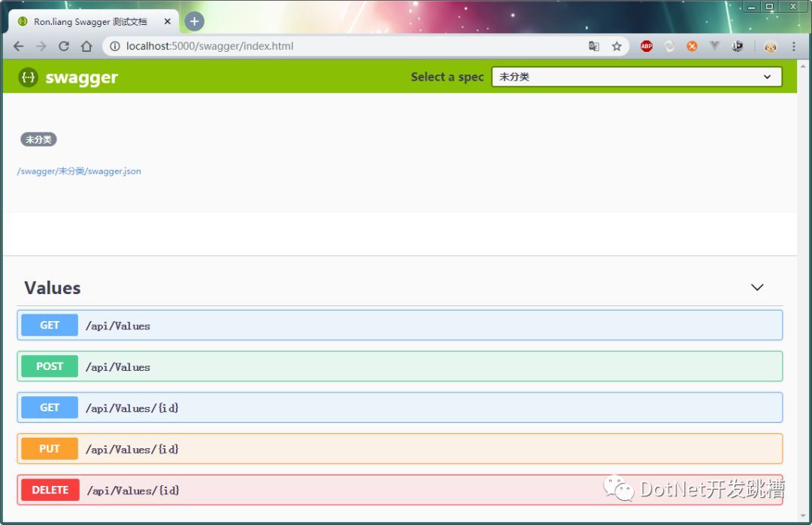The width and height of the screenshot is (812, 525).
Task: Open a new tab with the plus button
Action: coord(194,21)
